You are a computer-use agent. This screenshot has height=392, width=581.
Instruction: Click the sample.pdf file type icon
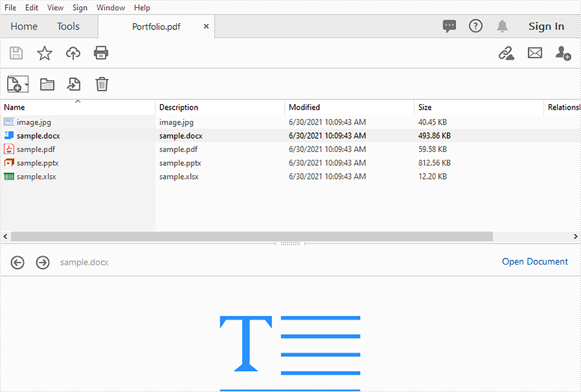[9, 149]
